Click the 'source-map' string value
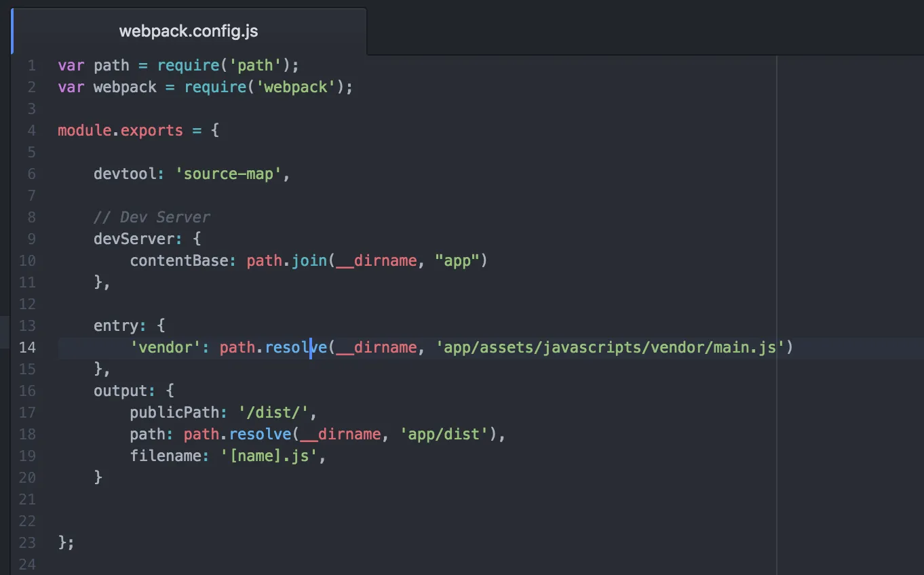Viewport: 924px width, 575px height. point(229,174)
